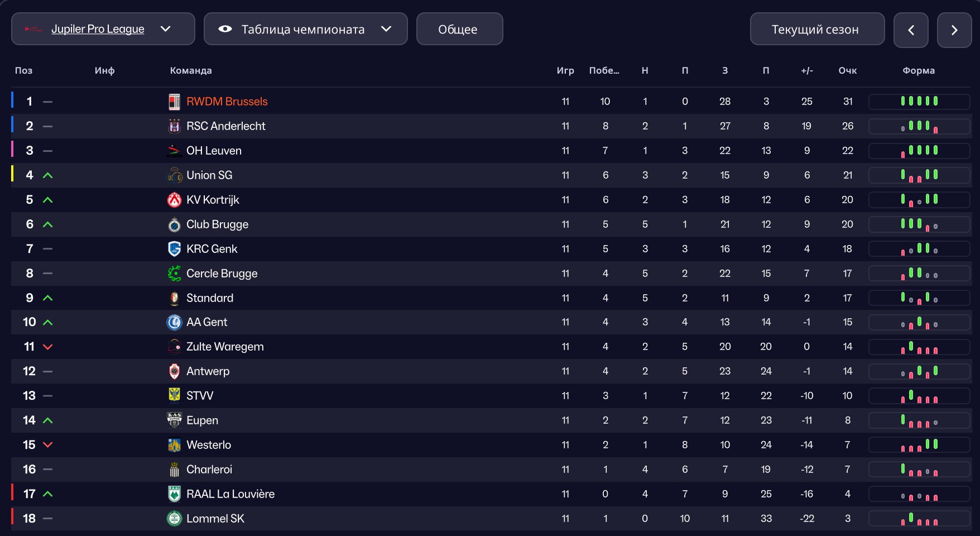Select the Westerlo table row
The height and width of the screenshot is (536, 980).
491,445
